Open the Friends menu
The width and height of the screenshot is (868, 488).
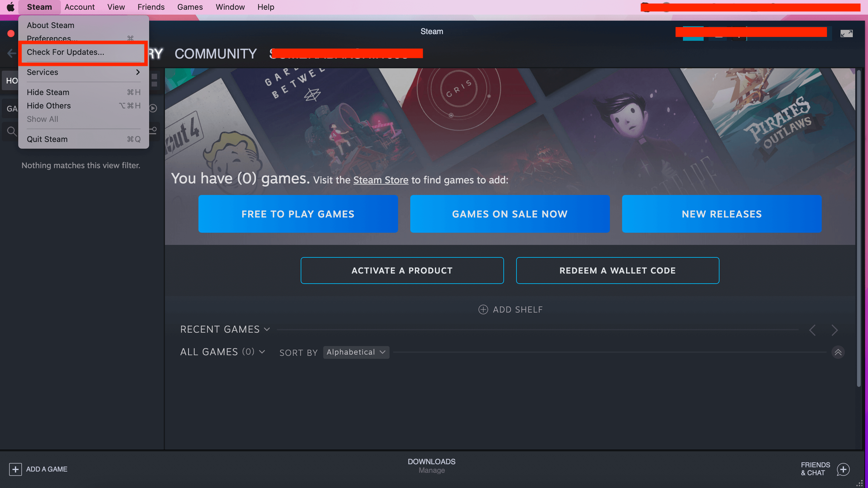(150, 7)
